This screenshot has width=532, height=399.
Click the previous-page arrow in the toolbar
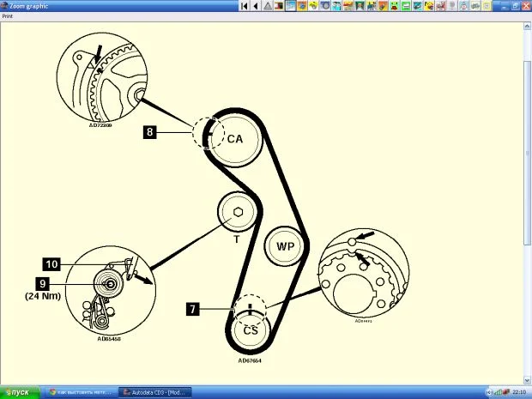pos(255,5)
